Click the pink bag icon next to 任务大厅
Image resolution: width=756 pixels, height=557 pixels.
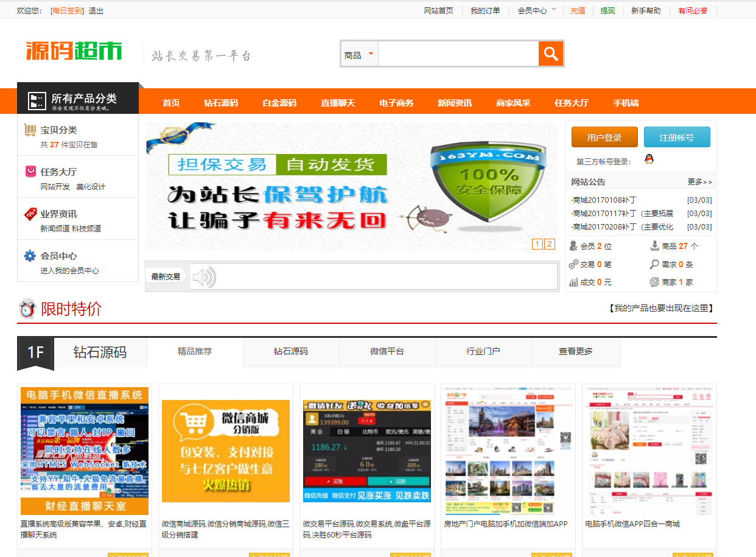click(x=30, y=172)
